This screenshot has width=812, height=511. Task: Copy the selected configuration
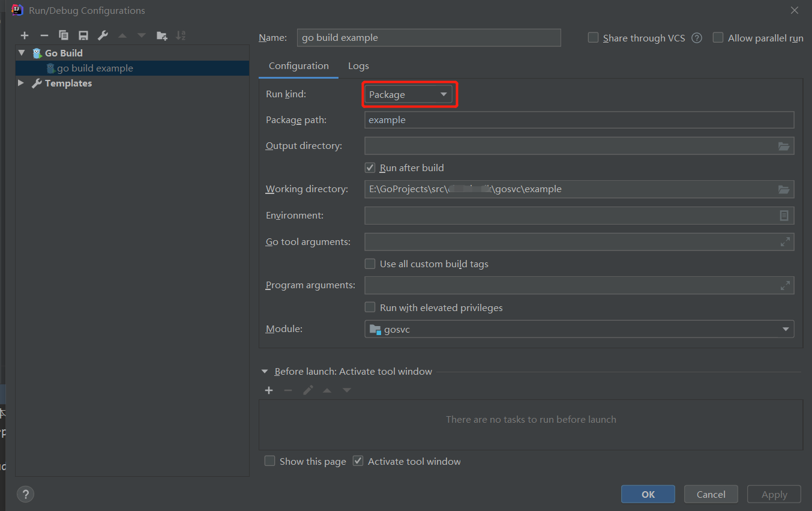(x=63, y=35)
